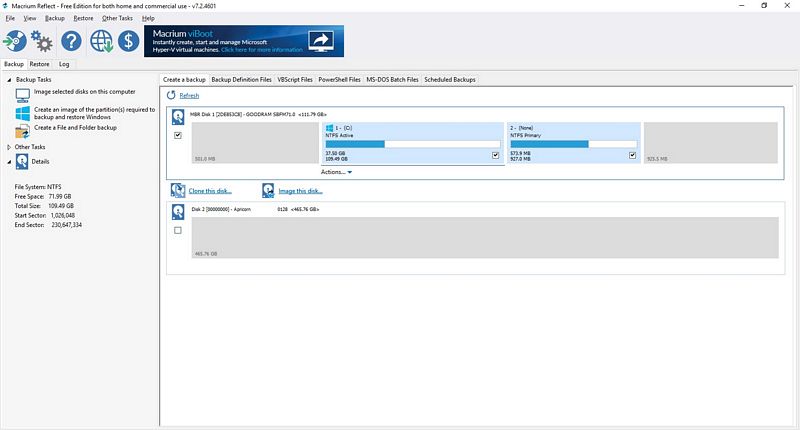Check the Disk 2 Apricorn checkbox
Viewport: 800px width, 430px height.
coord(178,230)
